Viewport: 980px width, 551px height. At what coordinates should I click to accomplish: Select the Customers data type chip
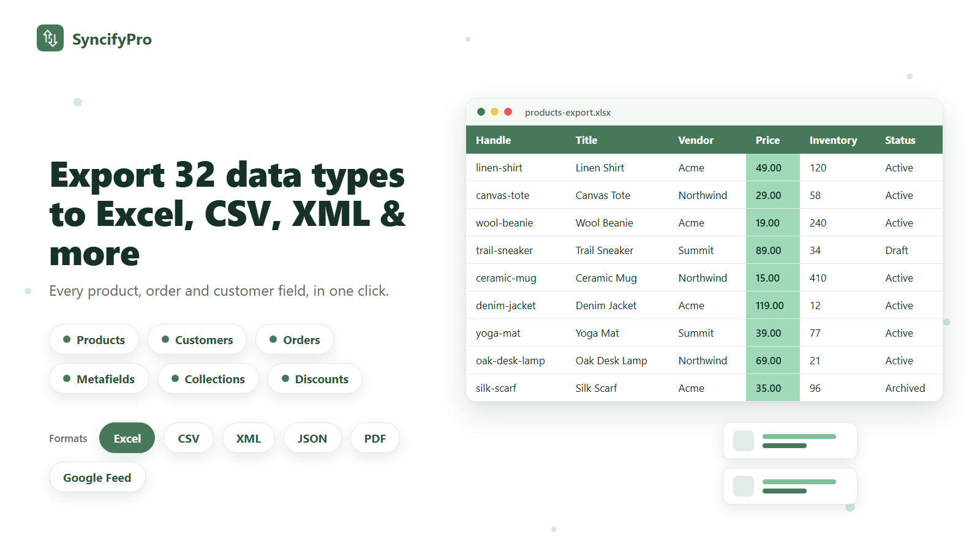(x=197, y=339)
